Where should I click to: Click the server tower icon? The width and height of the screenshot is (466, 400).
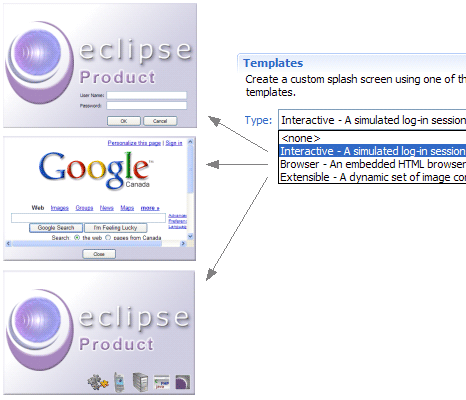[x=140, y=382]
